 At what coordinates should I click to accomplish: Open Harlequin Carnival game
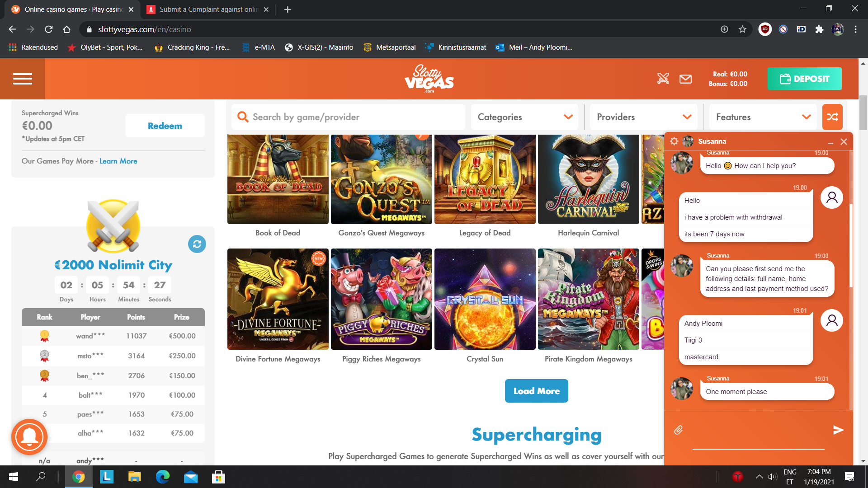pos(589,179)
